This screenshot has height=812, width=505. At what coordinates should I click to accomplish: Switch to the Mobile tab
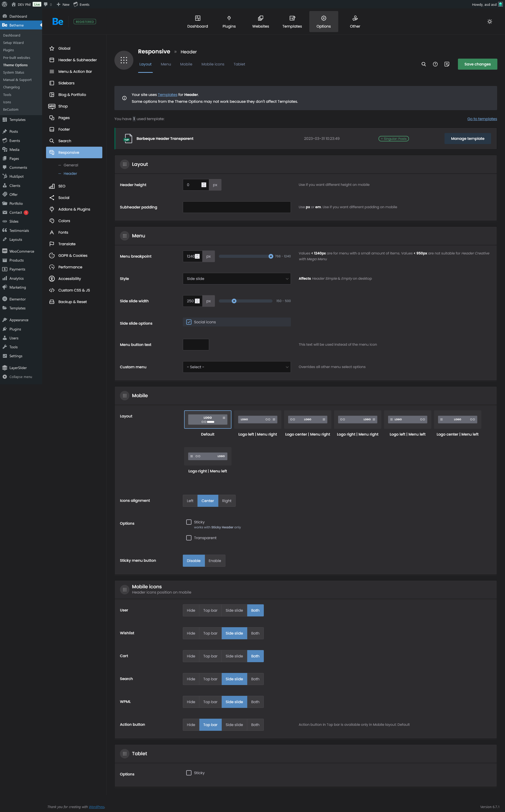[x=186, y=64]
